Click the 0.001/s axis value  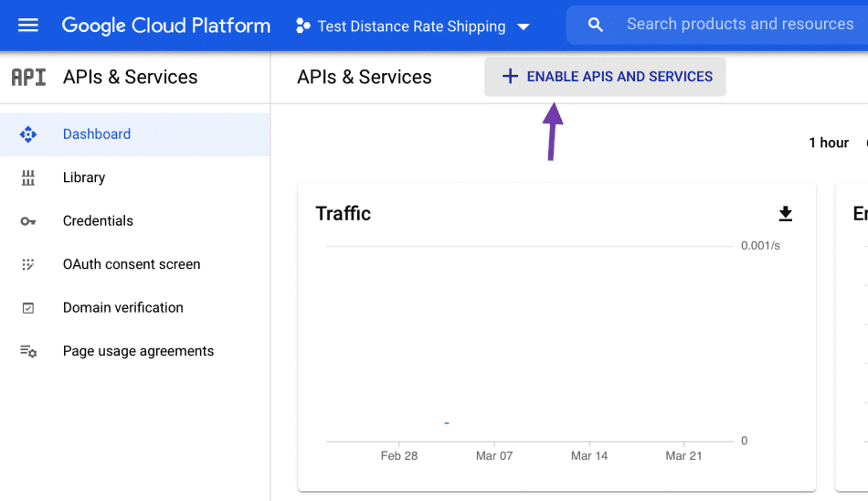(760, 246)
